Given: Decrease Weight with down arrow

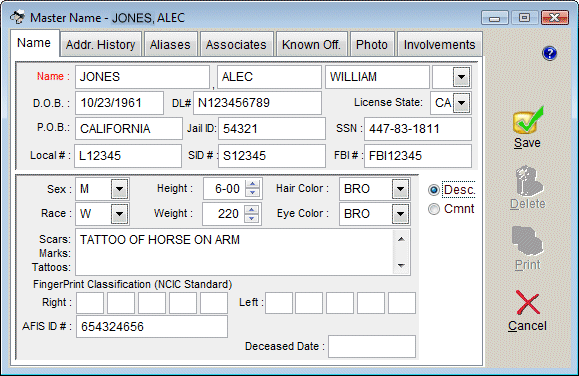Looking at the screenshot, I should coord(251,218).
